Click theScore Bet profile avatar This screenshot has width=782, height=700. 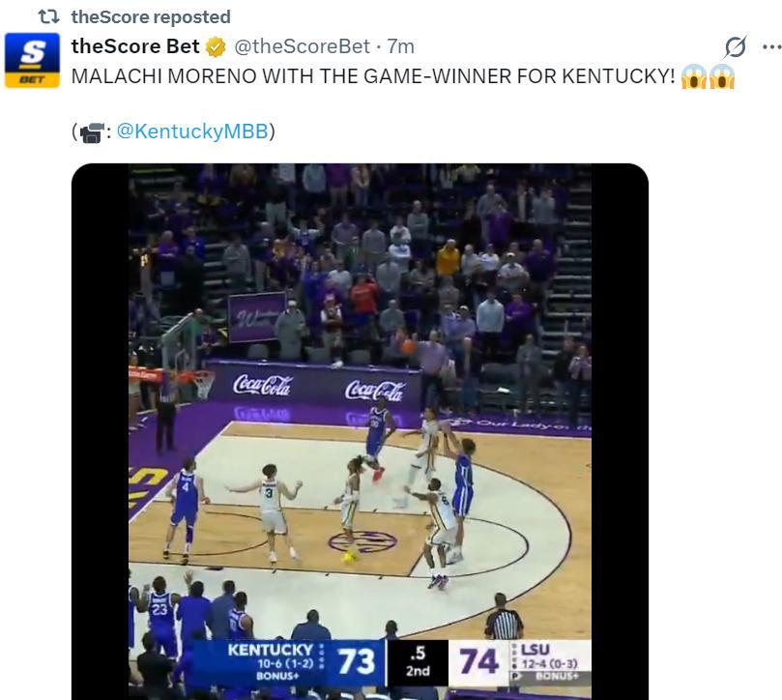[32, 60]
